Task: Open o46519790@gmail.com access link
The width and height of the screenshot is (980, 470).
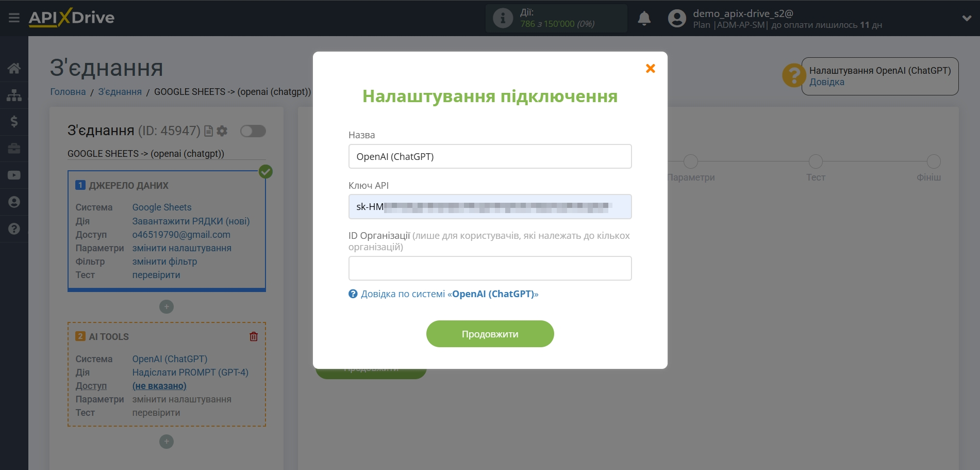Action: coord(181,235)
